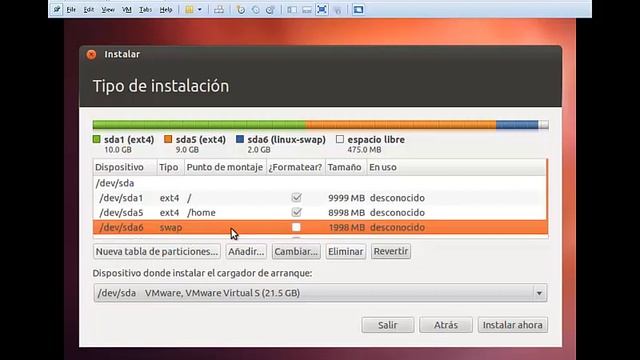Click the blue sda6 legend swatch
Viewport: 640px width, 360px height.
click(240, 139)
